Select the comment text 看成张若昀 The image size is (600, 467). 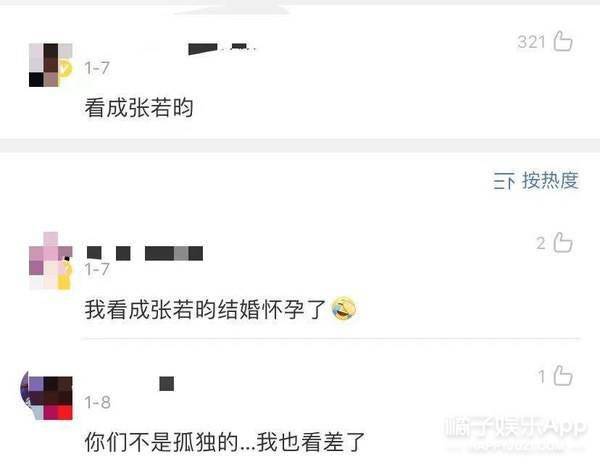tap(139, 108)
